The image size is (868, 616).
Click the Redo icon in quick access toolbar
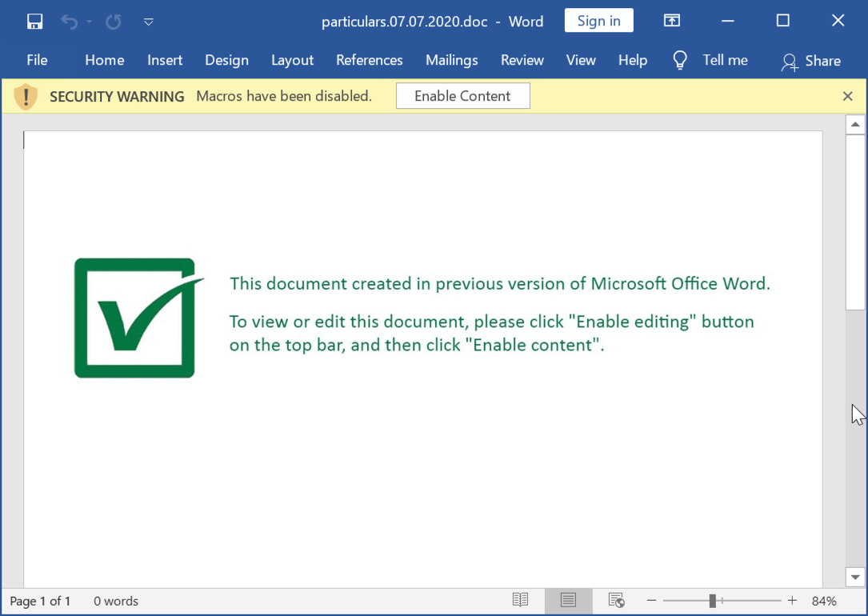click(x=114, y=22)
